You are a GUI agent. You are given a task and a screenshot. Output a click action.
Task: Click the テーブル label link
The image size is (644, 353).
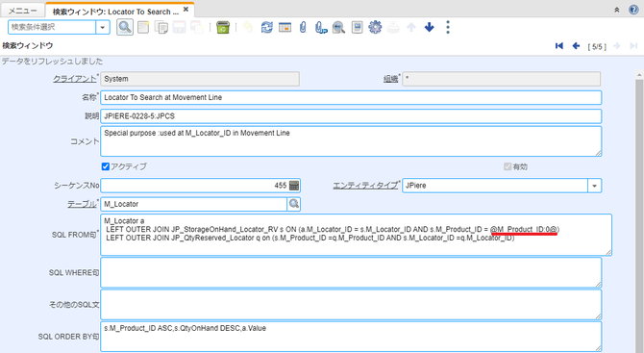(82, 204)
